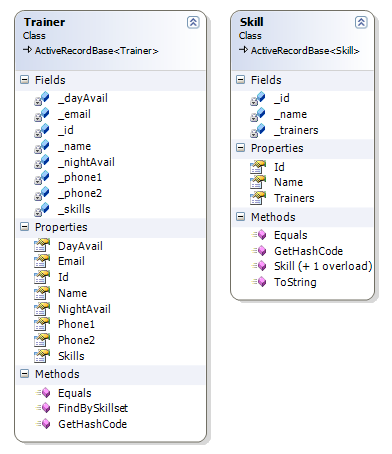Click the _dayAvail field icon in Trainer

tap(42, 99)
